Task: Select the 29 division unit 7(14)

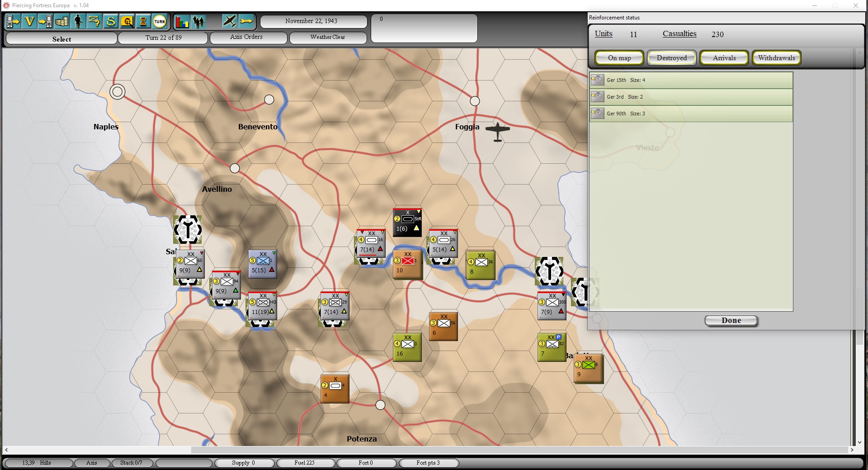Action: (x=335, y=306)
